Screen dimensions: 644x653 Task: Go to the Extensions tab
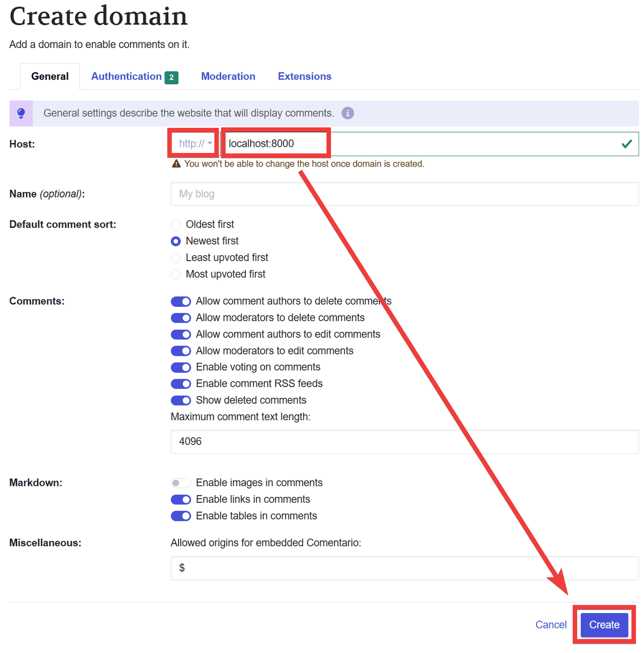(x=304, y=77)
